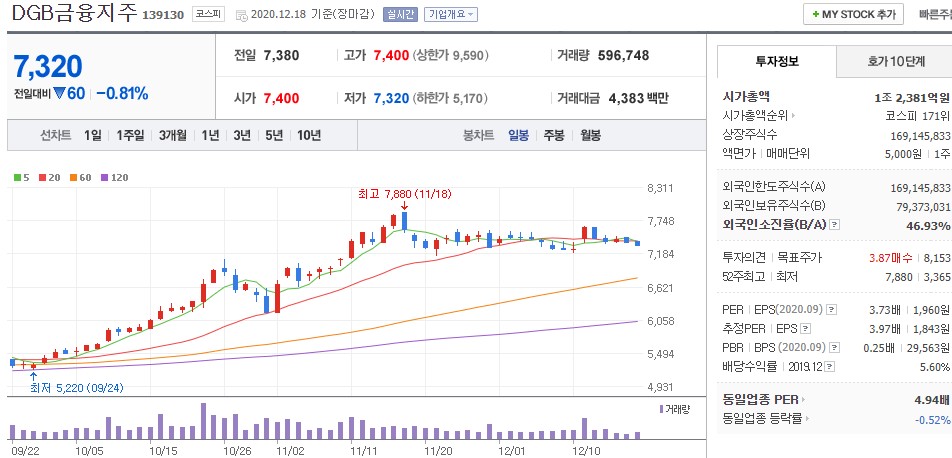Switch to the 호가10단계 tab
The height and width of the screenshot is (458, 952).
(896, 61)
